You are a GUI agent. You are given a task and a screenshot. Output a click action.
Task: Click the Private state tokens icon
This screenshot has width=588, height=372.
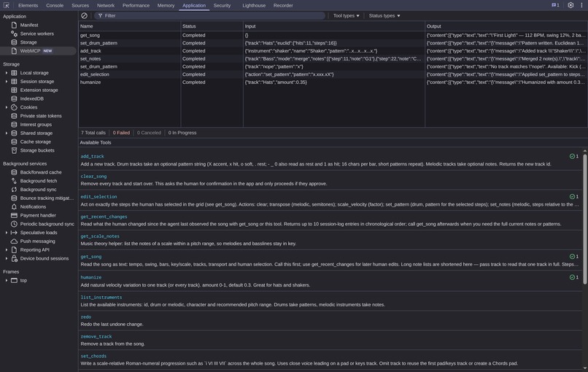[14, 116]
